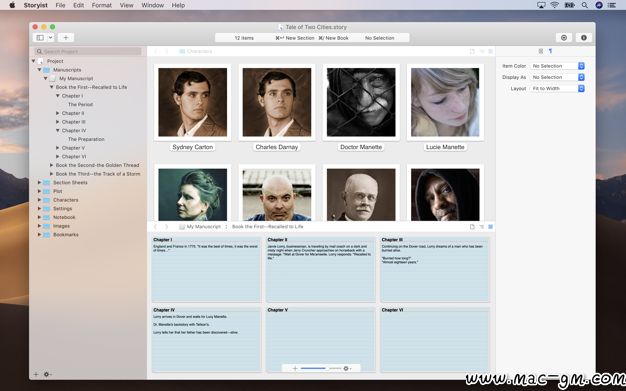This screenshot has height=391, width=626.
Task: Expand the Characters folder in sidebar
Action: click(x=39, y=200)
